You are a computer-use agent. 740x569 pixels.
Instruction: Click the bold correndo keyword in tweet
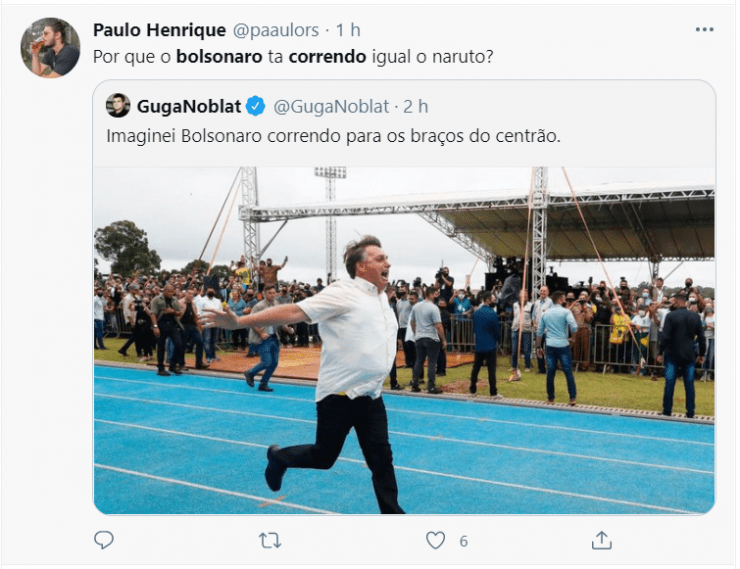click(x=327, y=57)
